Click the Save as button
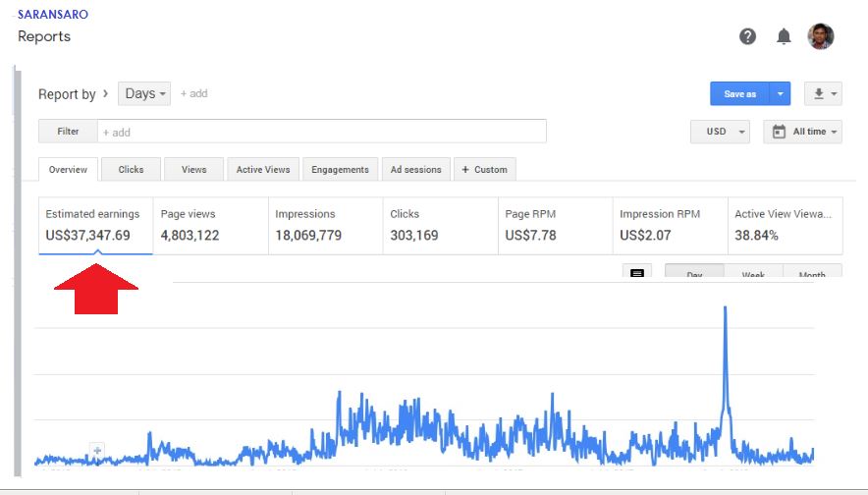 pos(739,94)
